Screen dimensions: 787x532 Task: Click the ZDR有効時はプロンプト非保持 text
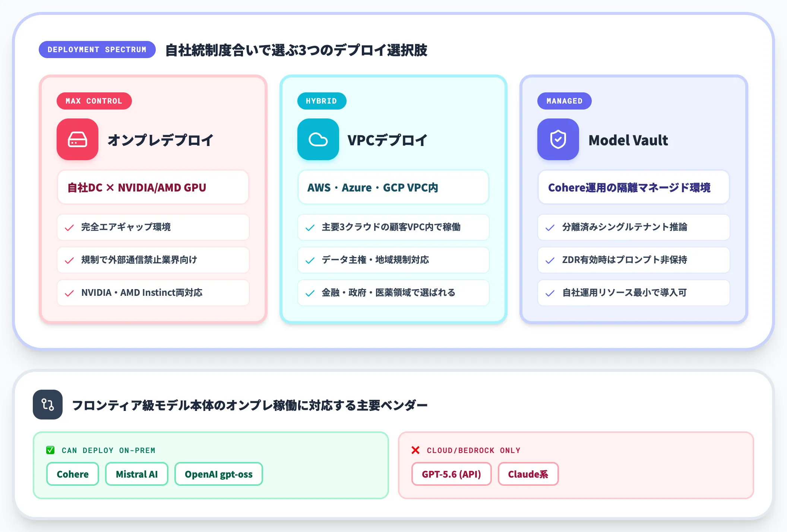pos(625,260)
